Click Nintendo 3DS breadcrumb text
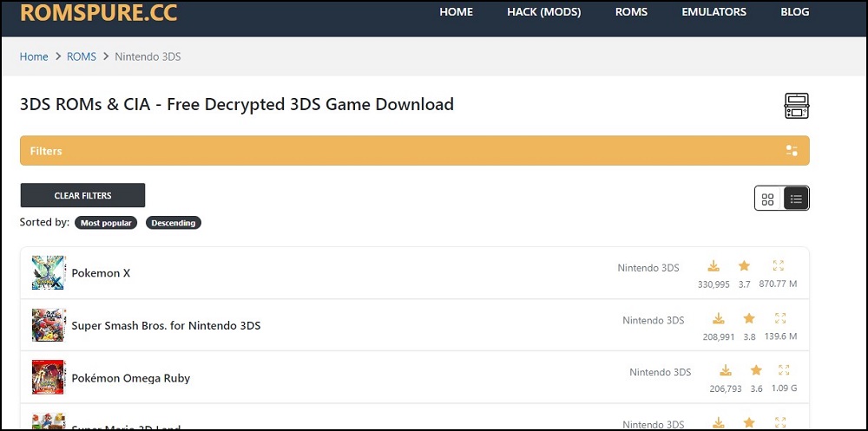Screen dimensions: 868x431 point(148,56)
